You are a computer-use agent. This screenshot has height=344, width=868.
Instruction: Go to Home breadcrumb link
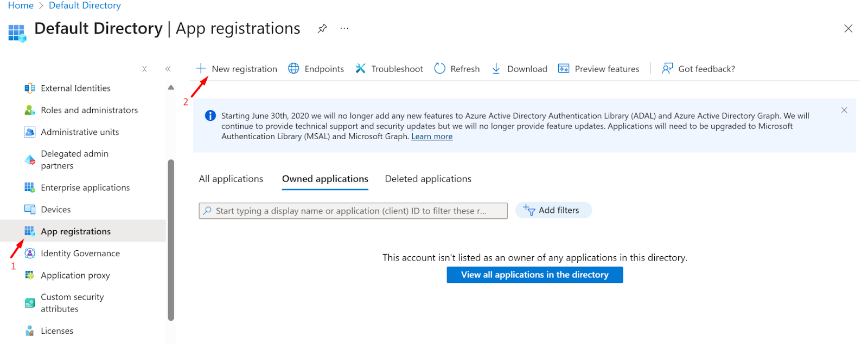(21, 5)
